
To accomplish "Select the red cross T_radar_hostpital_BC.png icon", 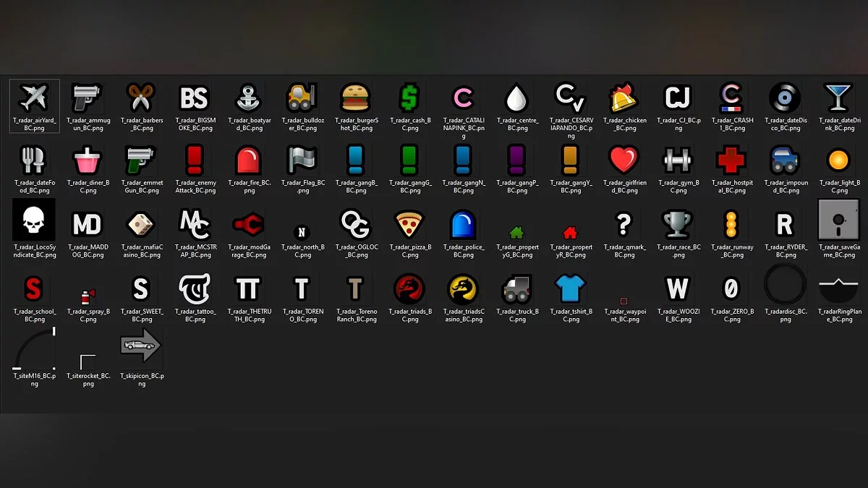I will tap(731, 160).
